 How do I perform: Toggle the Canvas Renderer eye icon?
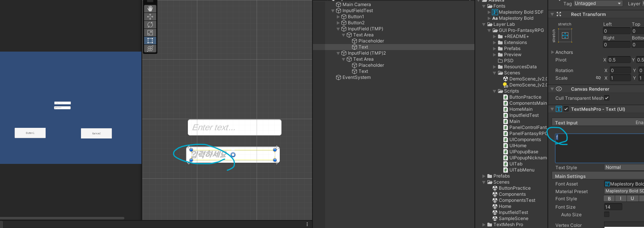[x=559, y=89]
